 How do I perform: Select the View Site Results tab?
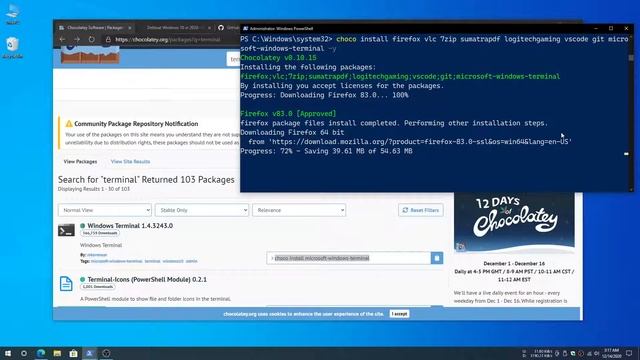click(x=130, y=162)
